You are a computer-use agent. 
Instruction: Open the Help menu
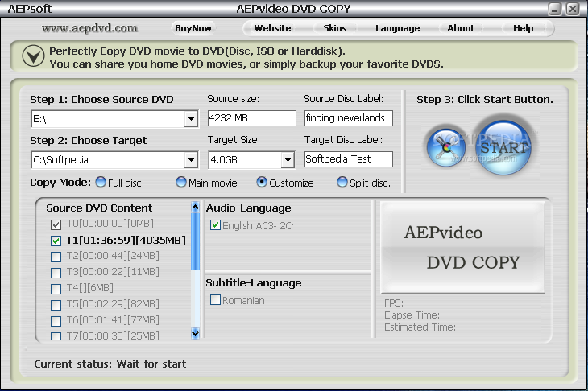pyautogui.click(x=523, y=28)
